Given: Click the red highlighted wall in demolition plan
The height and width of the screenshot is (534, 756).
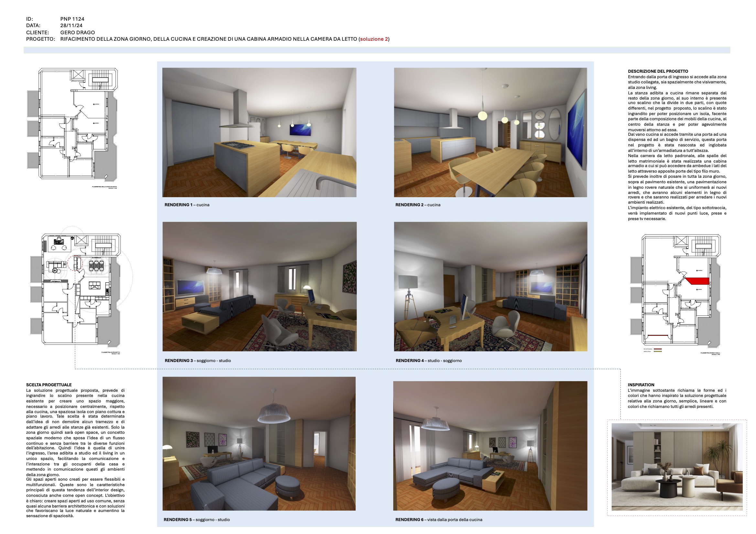Looking at the screenshot, I should pos(697,281).
